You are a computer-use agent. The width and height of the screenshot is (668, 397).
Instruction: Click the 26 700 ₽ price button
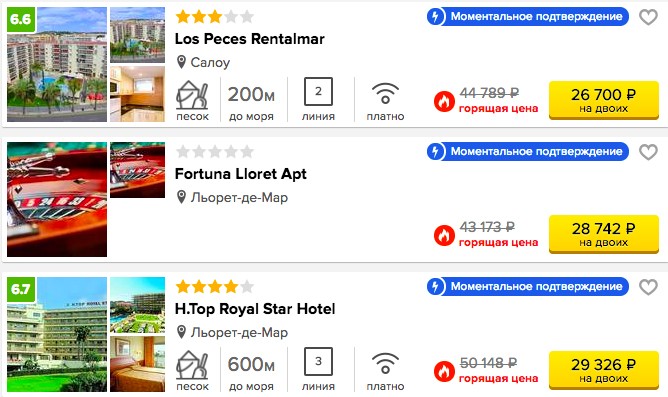pyautogui.click(x=604, y=100)
